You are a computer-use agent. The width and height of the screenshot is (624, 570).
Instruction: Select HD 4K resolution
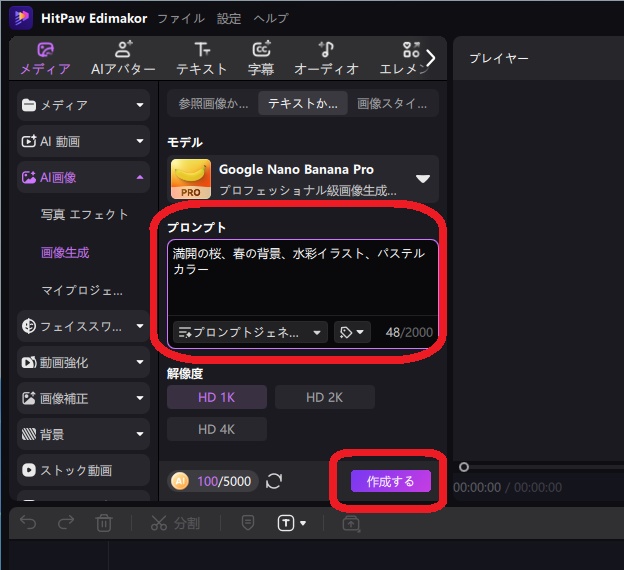coord(216,429)
